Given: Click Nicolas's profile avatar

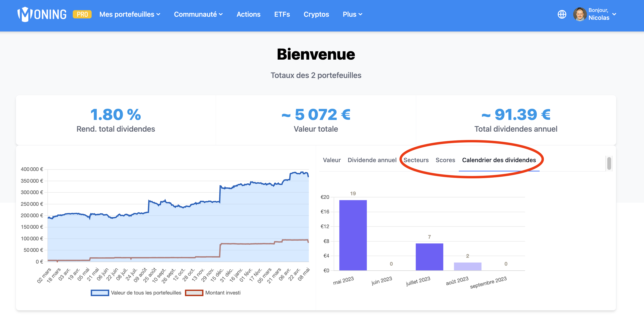Looking at the screenshot, I should pyautogui.click(x=579, y=14).
